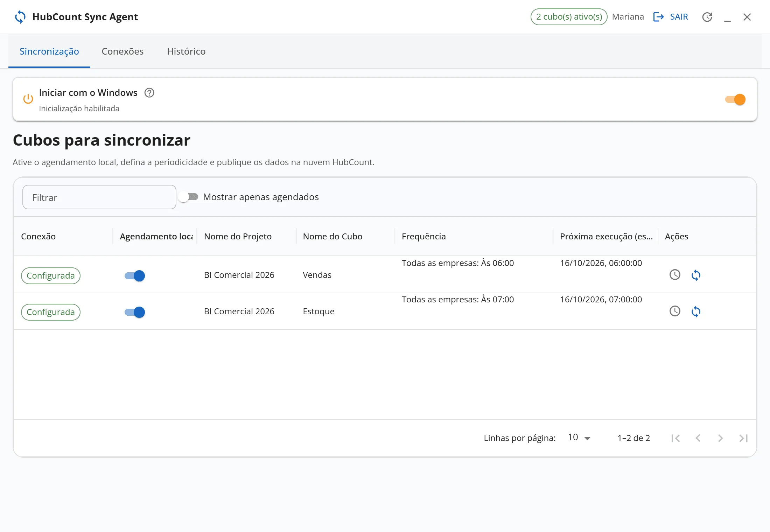Click the 2 cubo(s) ativo(s) badge

click(x=569, y=17)
